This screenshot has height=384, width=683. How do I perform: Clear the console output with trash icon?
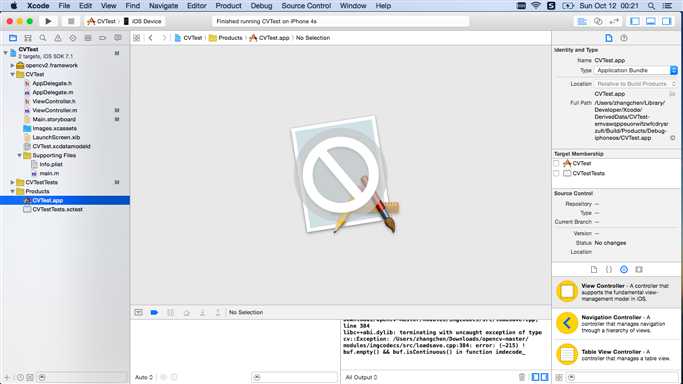coord(522,377)
